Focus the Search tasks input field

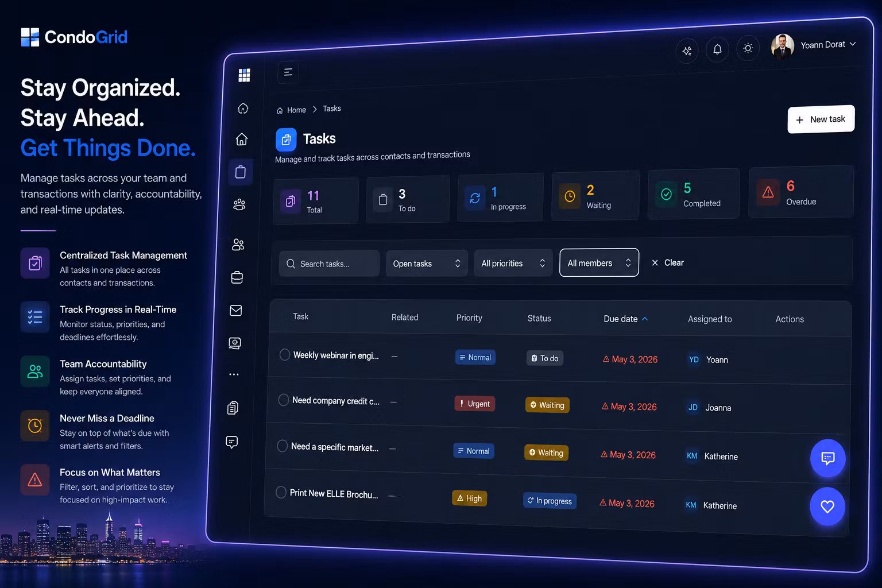330,264
